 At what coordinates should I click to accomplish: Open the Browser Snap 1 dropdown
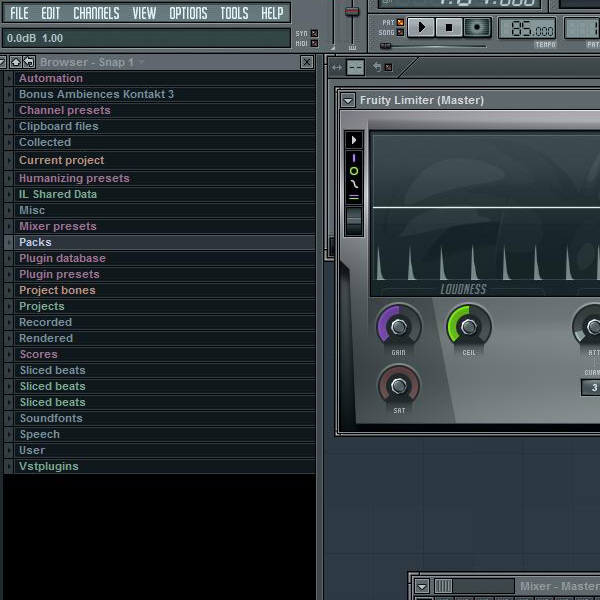coord(92,62)
